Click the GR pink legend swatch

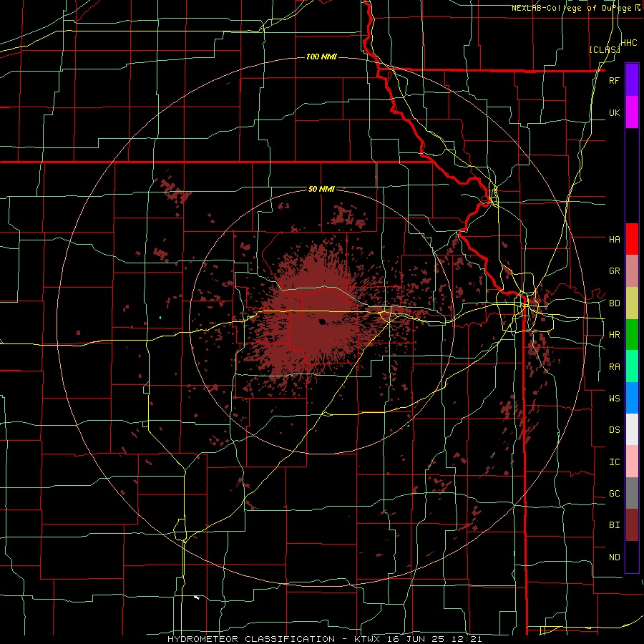tap(632, 271)
